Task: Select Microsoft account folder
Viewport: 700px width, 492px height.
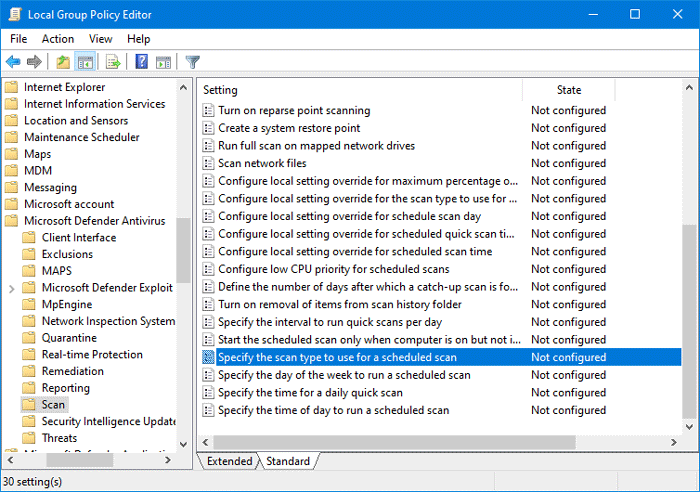Action: (69, 204)
